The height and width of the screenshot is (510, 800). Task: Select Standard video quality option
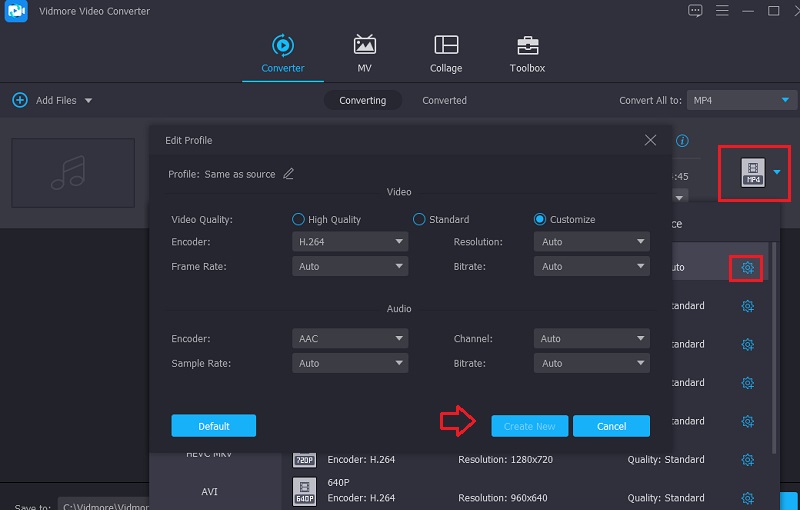click(x=420, y=219)
